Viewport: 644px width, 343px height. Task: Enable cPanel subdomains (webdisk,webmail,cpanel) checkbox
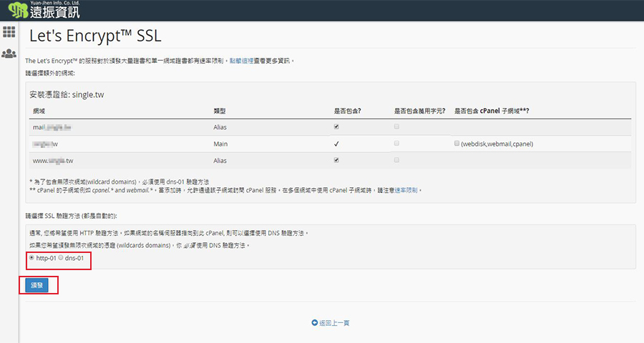pos(457,143)
